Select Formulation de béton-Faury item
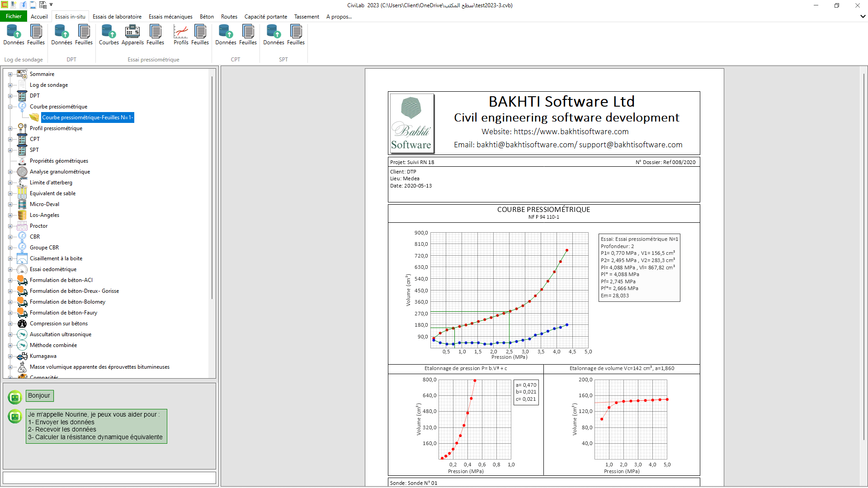This screenshot has width=868, height=488. [63, 313]
